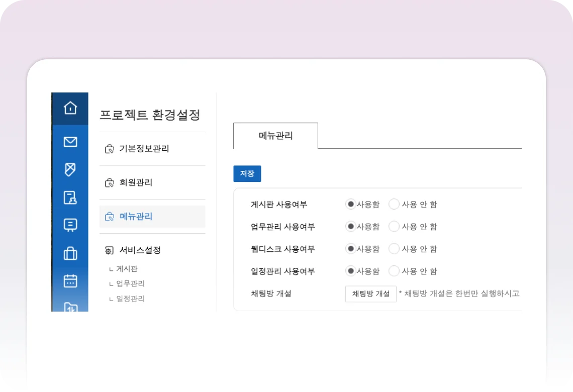The height and width of the screenshot is (392, 573).
Task: Open 게시판 sub-item under 서비스설정
Action: pyautogui.click(x=127, y=269)
